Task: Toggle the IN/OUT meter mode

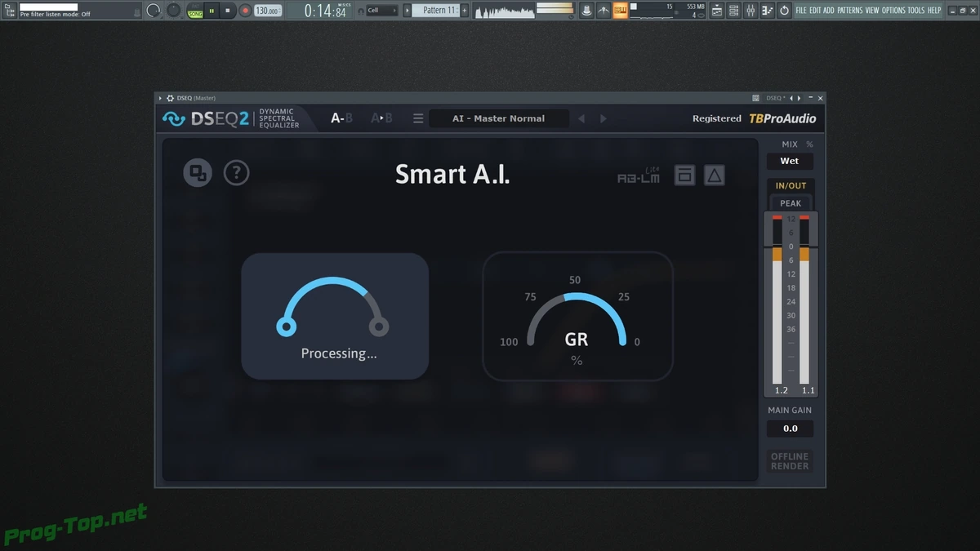Action: 791,186
